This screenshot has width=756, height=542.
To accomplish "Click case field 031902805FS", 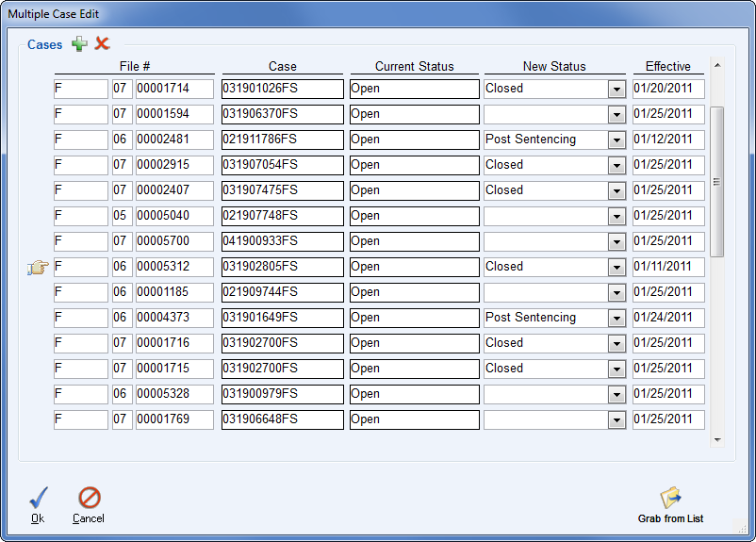I will tap(283, 267).
